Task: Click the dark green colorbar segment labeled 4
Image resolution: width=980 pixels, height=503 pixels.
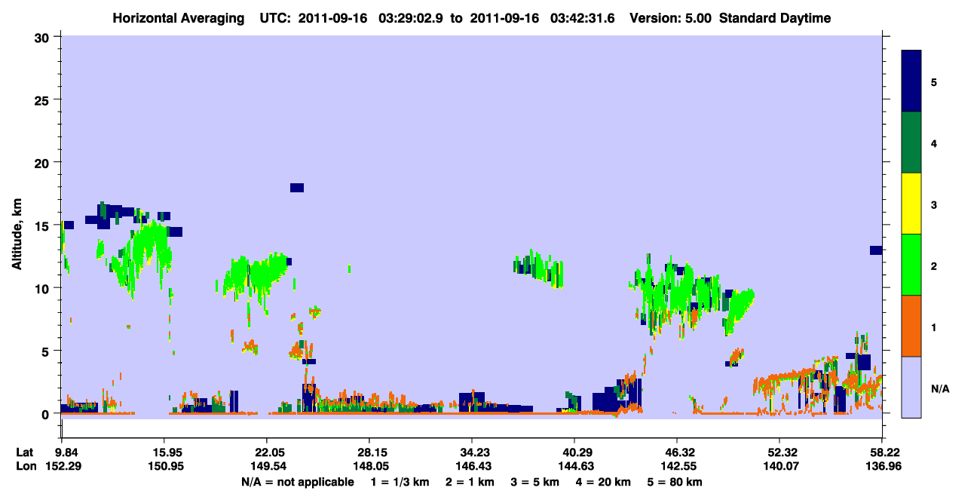Action: coord(911,143)
